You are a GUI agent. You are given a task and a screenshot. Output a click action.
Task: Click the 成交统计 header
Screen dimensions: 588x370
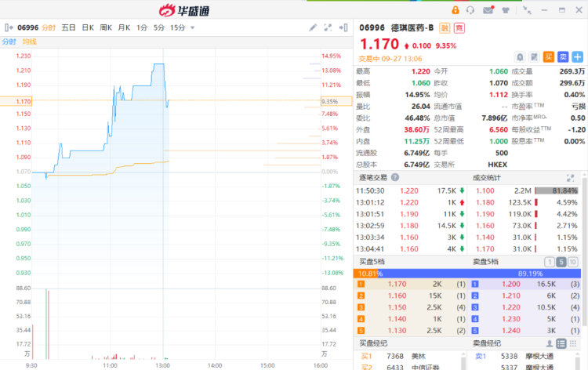click(x=487, y=177)
